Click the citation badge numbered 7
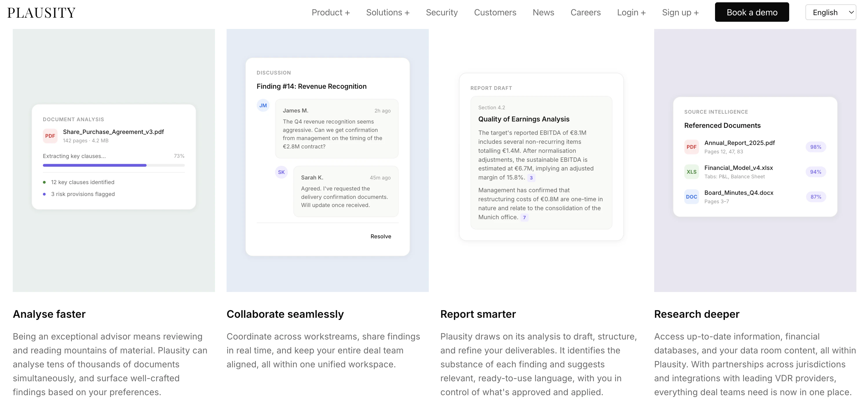 click(x=524, y=218)
